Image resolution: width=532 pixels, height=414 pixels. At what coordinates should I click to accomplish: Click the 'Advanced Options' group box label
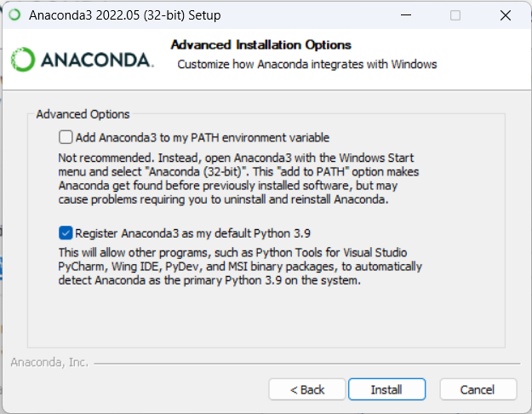(83, 114)
